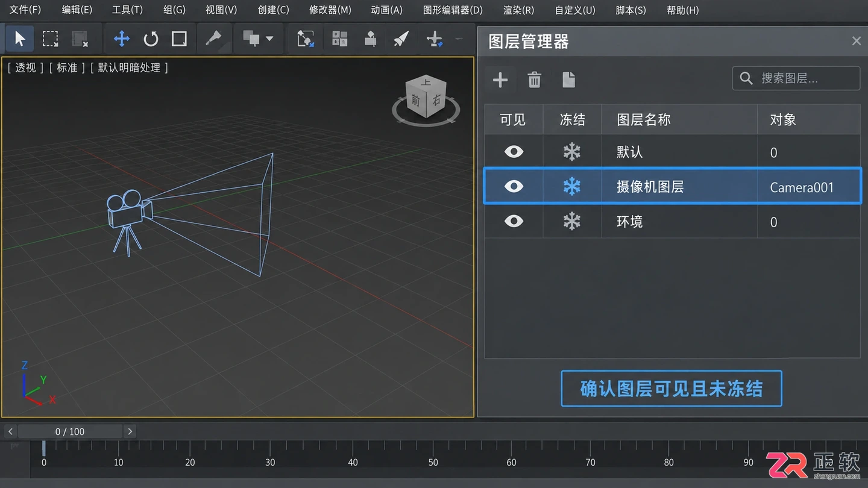Go to previous frame arrow

(x=10, y=431)
